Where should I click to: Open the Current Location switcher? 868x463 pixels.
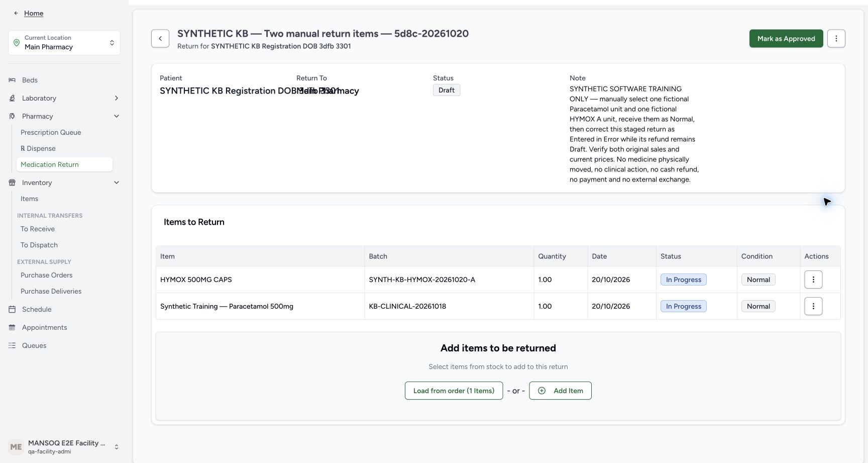[64, 43]
